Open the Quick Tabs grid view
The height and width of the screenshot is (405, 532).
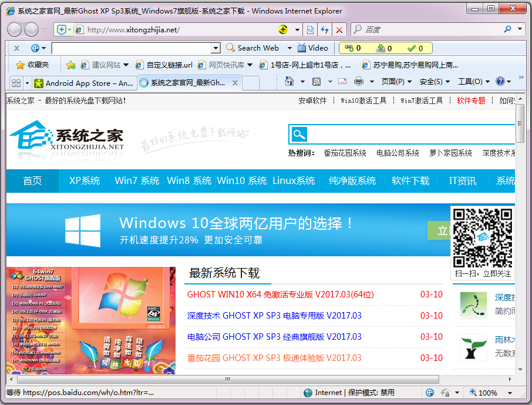(x=16, y=83)
